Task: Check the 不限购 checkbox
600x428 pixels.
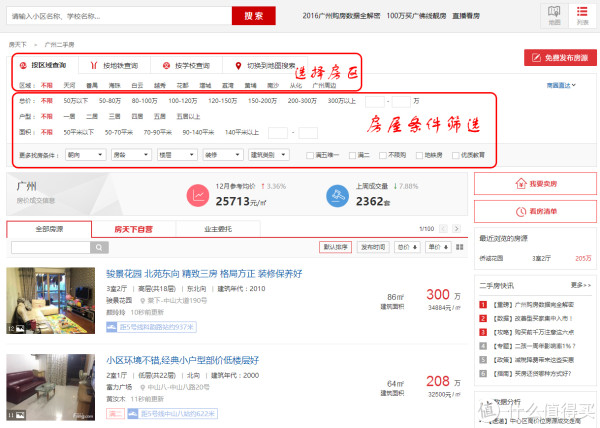Action: [x=383, y=155]
